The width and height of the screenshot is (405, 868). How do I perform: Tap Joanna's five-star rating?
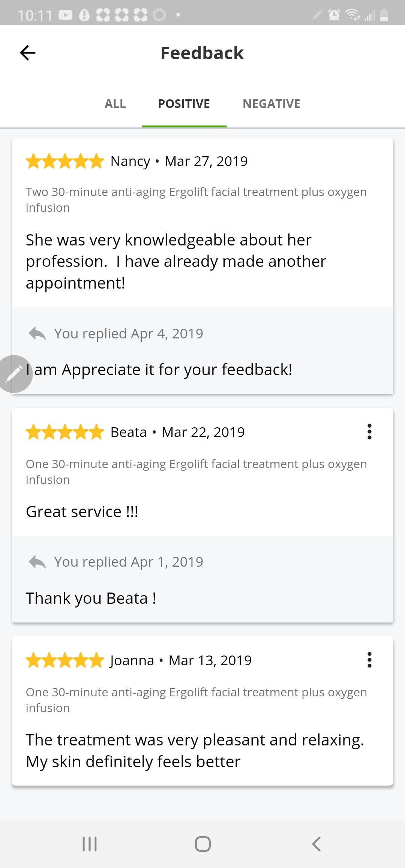tap(65, 660)
